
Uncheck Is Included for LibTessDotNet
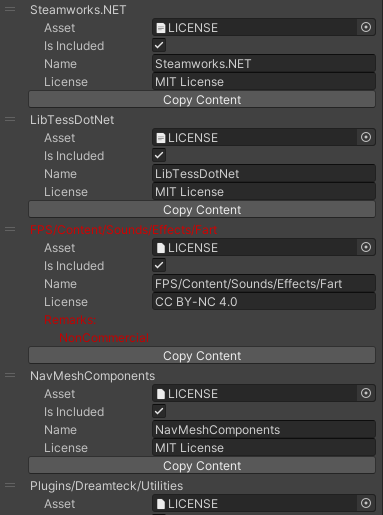coord(159,155)
